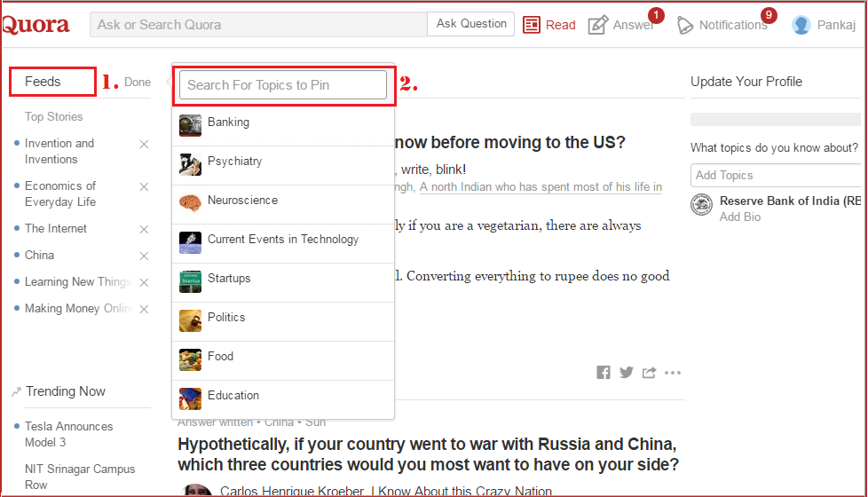Click Reserve Bank of India name
The width and height of the screenshot is (868, 497).
[x=790, y=201]
